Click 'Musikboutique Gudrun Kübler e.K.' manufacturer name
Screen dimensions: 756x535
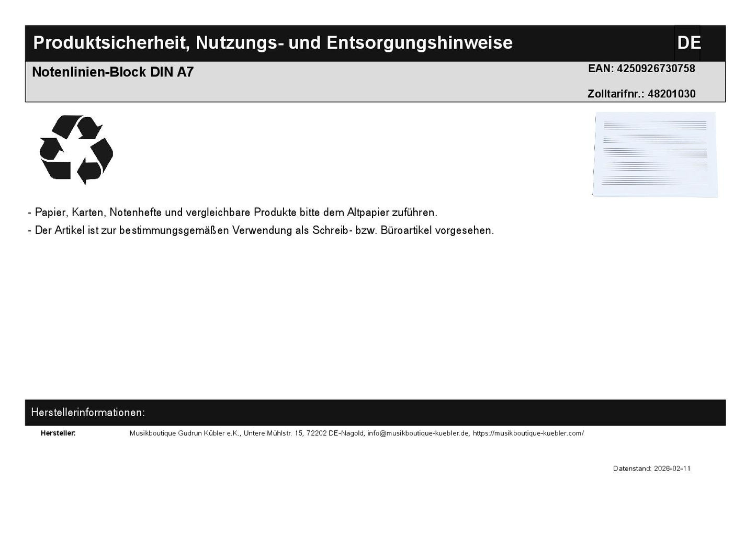pos(185,433)
